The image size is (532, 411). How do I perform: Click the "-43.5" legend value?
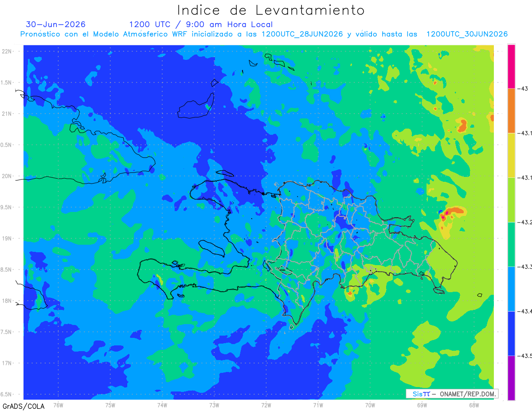[525, 356]
